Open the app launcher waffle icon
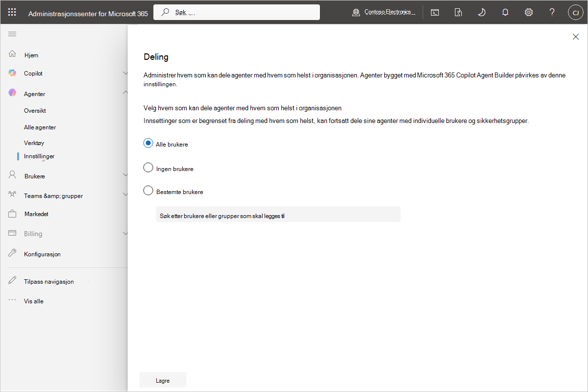 [x=12, y=13]
